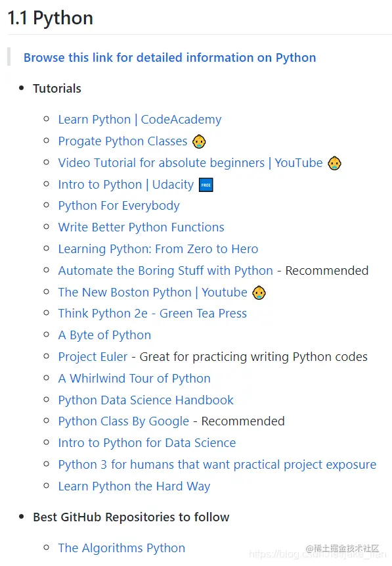392x566 pixels.
Task: Open Think Python 2e - Green Tea Press
Action: point(152,314)
